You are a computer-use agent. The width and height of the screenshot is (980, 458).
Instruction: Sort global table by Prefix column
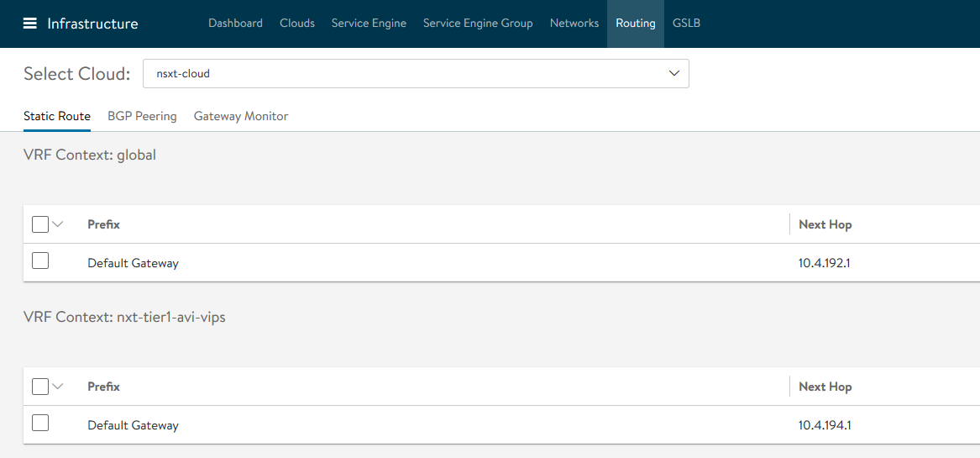click(103, 224)
